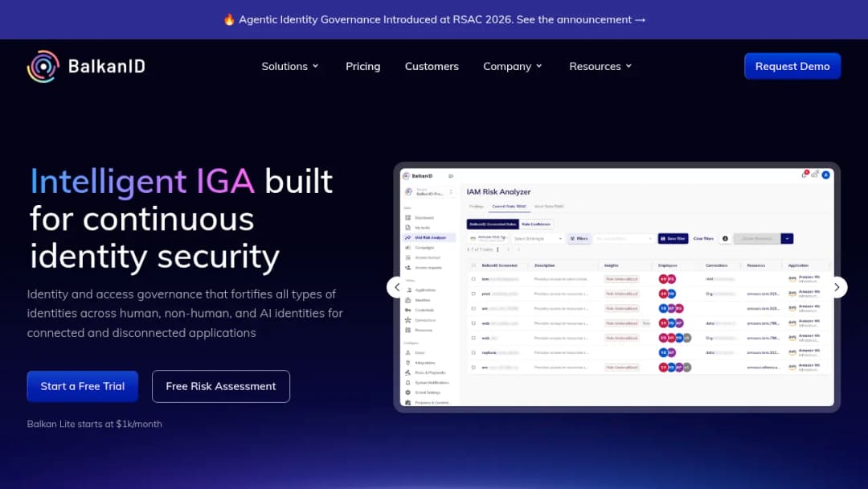Image resolution: width=868 pixels, height=489 pixels.
Task: Click Save Filter in the dashboard preview
Action: click(673, 239)
